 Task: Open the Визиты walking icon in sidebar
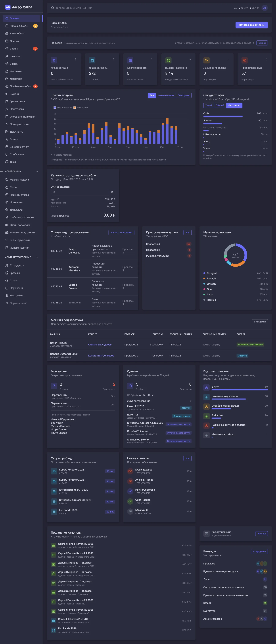click(7, 139)
